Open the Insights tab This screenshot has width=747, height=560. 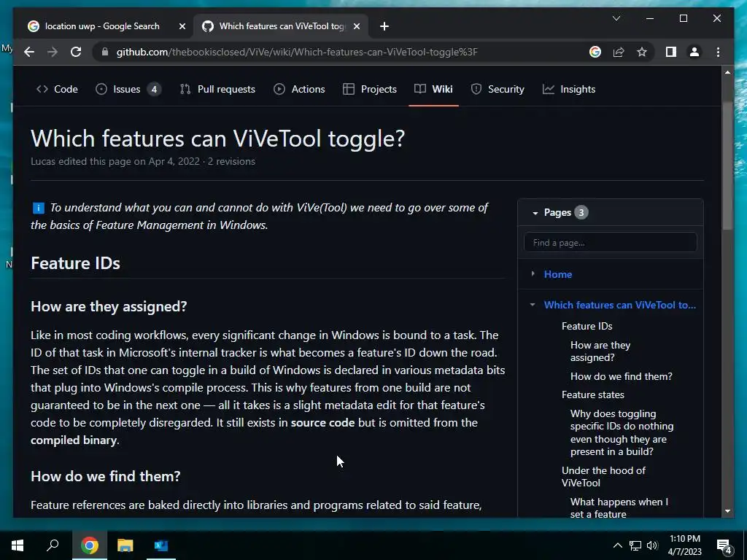click(x=569, y=89)
